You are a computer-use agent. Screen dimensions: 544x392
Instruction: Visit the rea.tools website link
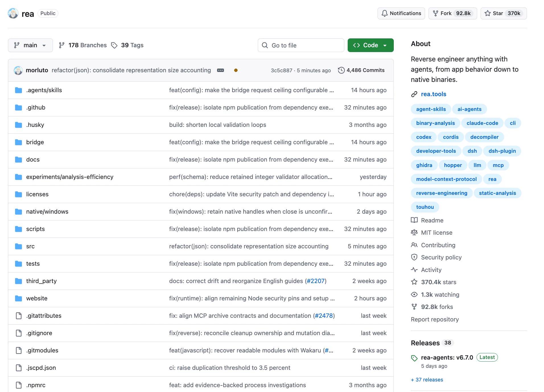click(x=434, y=94)
